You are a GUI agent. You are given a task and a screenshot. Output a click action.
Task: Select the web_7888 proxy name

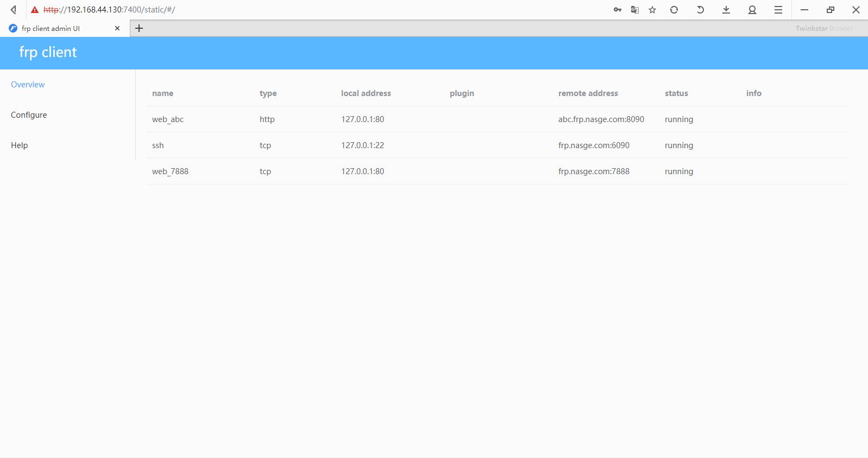[170, 171]
